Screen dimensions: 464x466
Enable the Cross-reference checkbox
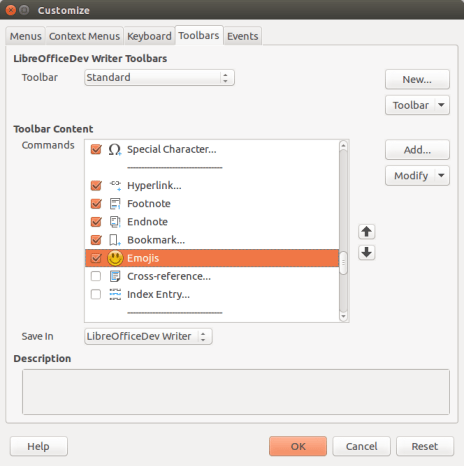pos(96,276)
